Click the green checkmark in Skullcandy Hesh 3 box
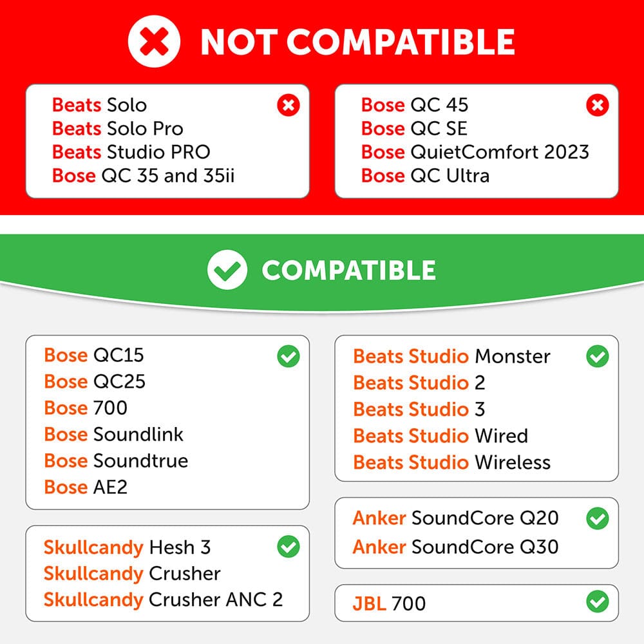Viewport: 644px width, 644px height. (289, 547)
